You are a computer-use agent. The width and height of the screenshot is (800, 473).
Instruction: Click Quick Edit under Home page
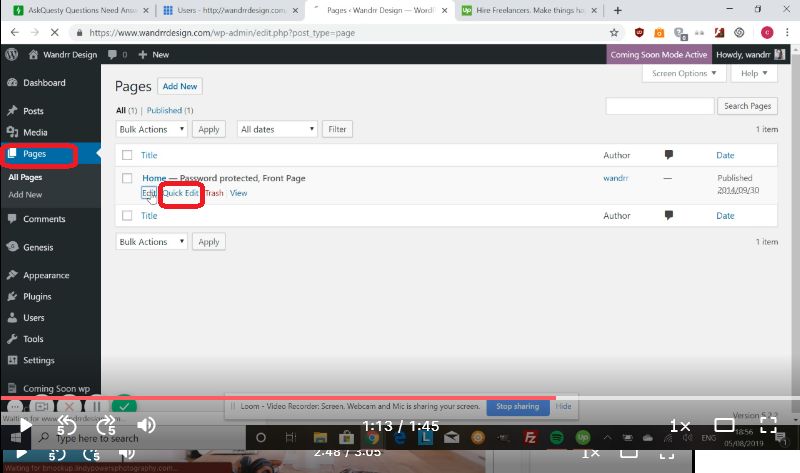click(x=181, y=193)
